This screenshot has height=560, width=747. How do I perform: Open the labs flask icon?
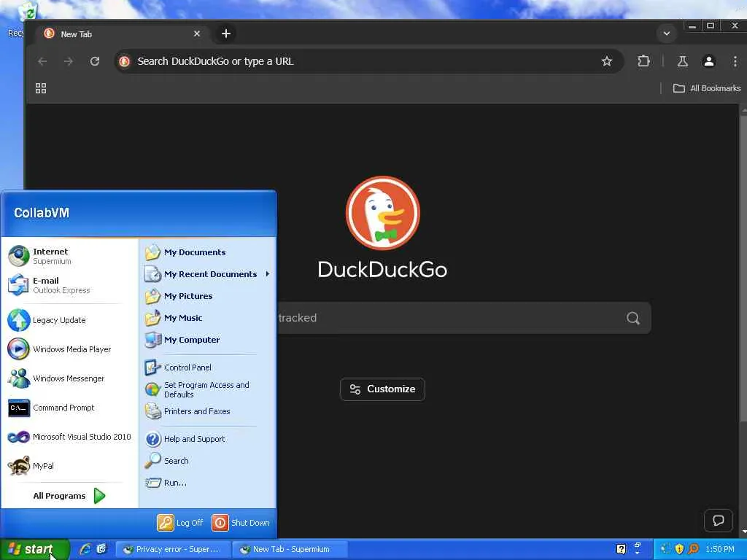click(682, 61)
